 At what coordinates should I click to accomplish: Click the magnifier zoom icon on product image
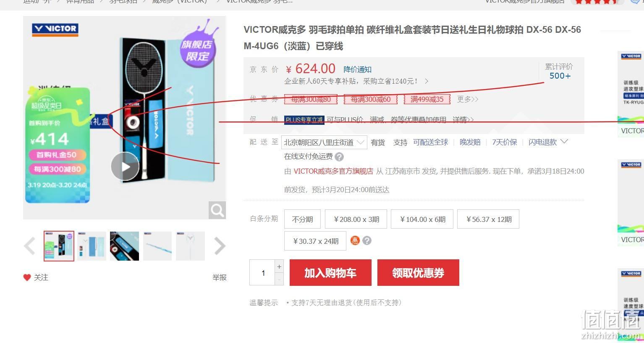tap(217, 210)
